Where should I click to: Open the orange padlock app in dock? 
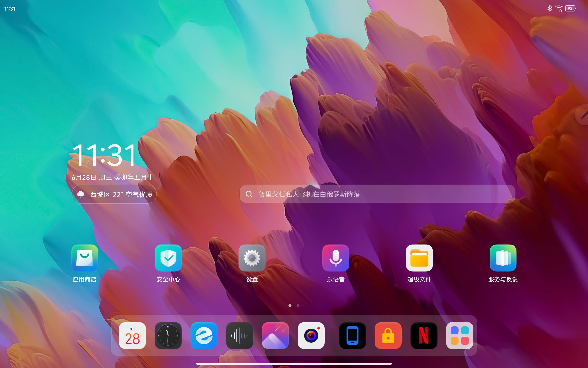(388, 336)
